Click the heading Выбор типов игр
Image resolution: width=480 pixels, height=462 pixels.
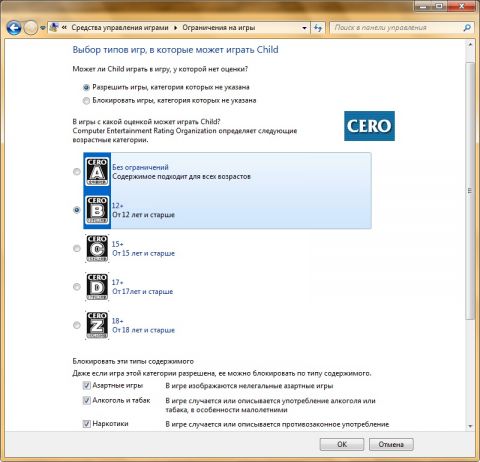pyautogui.click(x=175, y=50)
